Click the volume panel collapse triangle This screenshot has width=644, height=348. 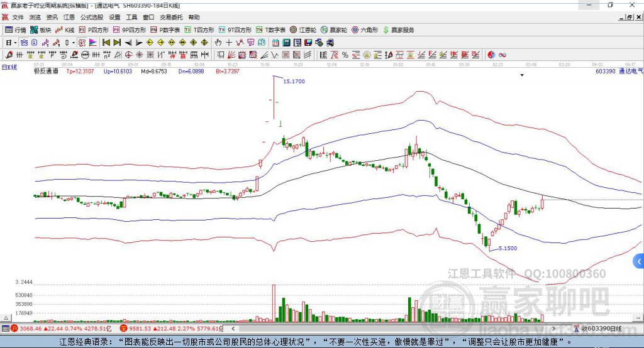coord(6,318)
